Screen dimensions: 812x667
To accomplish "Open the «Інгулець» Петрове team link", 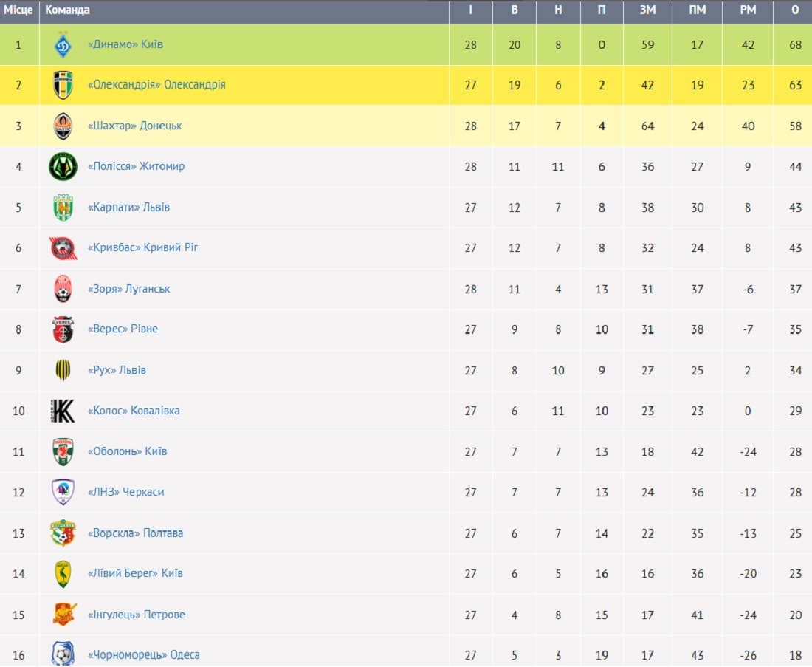I will pos(137,615).
